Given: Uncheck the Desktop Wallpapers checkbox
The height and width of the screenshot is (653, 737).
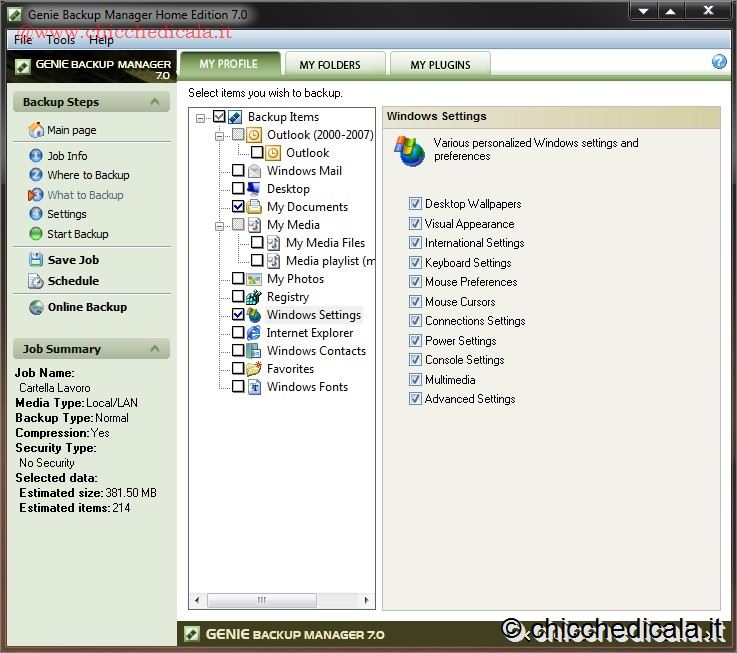Looking at the screenshot, I should [415, 204].
